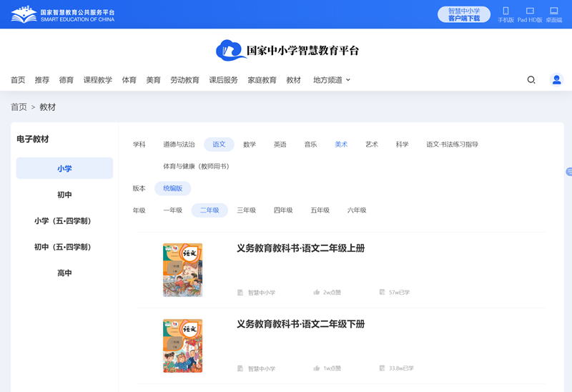
Task: Open the 劳动教育 navigation item
Action: click(x=184, y=80)
